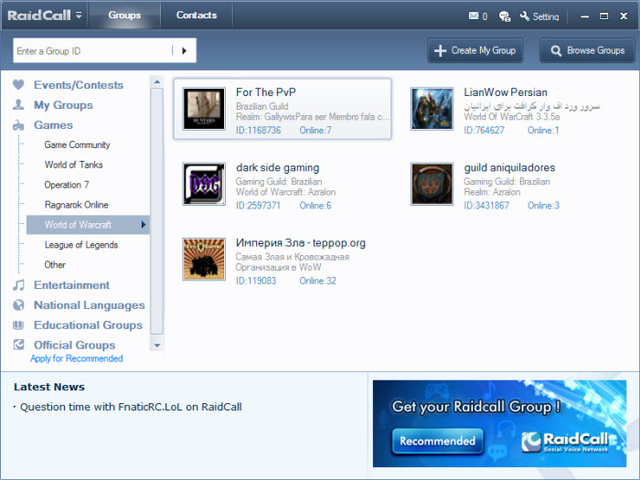Screen dimensions: 640x480
Task: Select the World of Warcraft category
Action: (88, 224)
